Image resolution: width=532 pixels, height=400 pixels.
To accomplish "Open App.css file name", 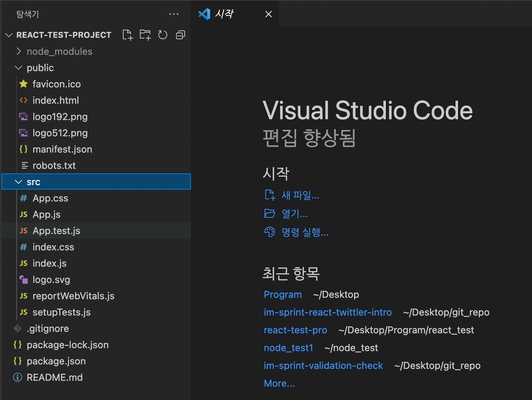I will 50,198.
